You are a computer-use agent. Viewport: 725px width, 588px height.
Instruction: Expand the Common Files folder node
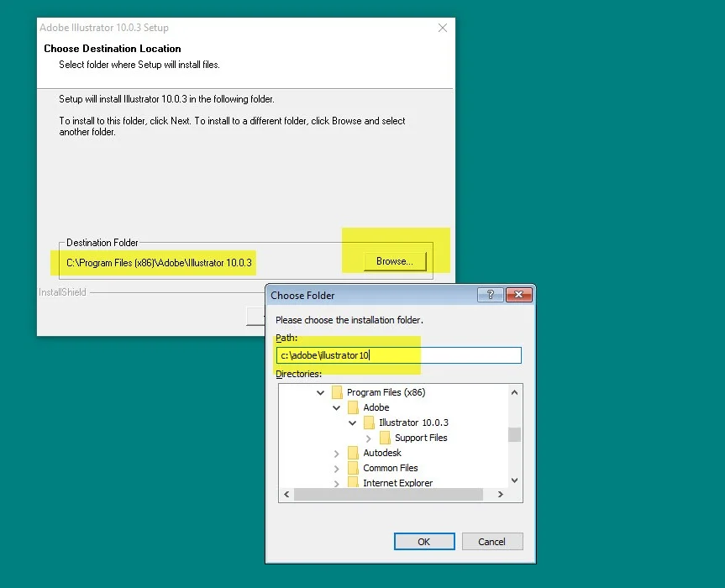337,469
